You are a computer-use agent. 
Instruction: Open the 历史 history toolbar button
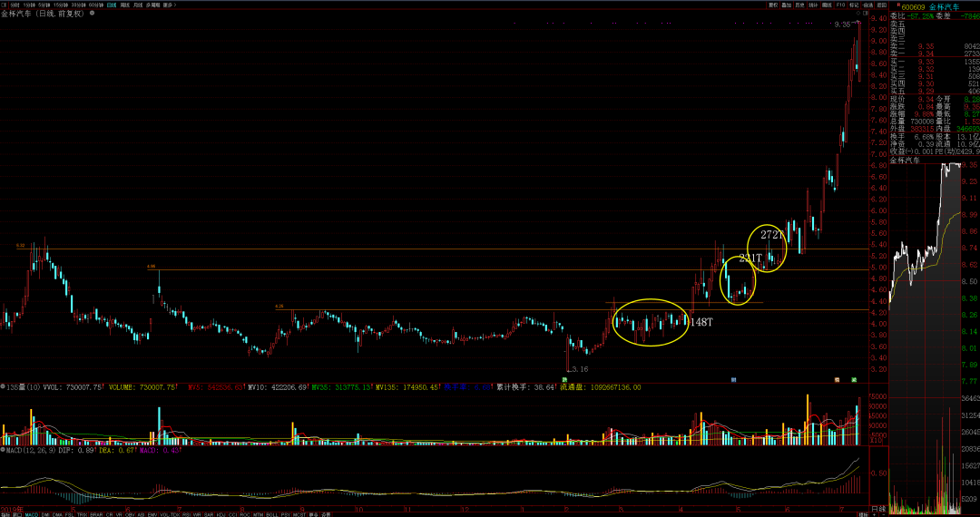pos(800,5)
